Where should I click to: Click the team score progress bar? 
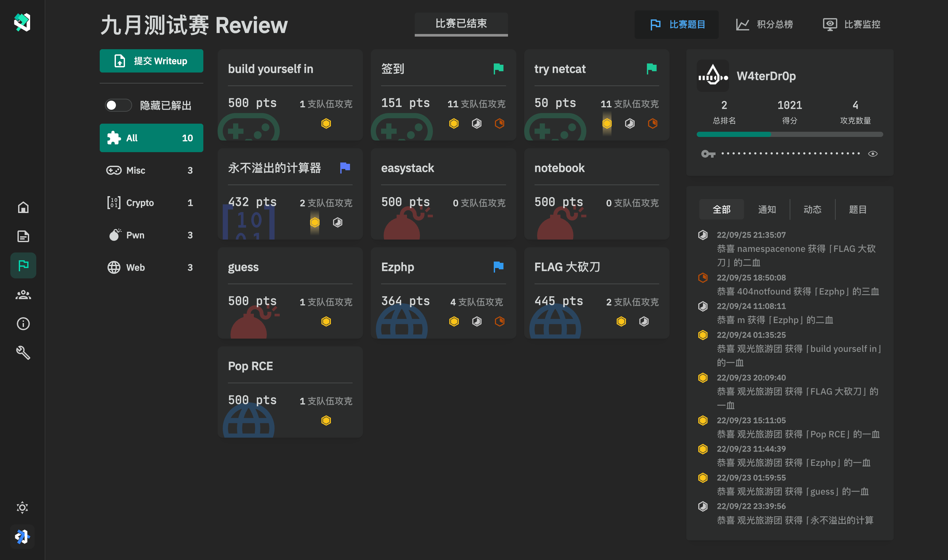[x=789, y=134]
